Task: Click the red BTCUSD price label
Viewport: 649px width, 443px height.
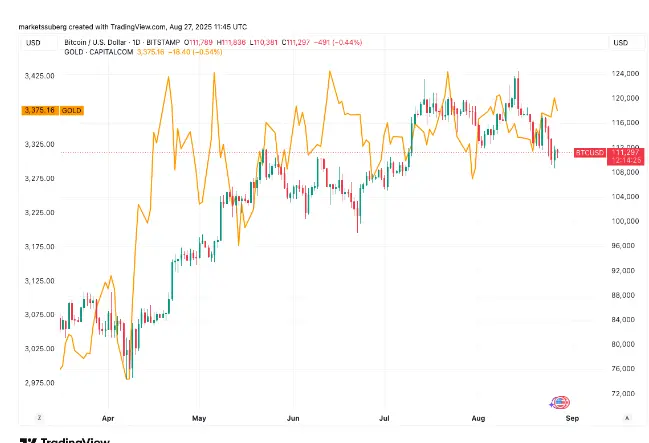Action: [590, 153]
